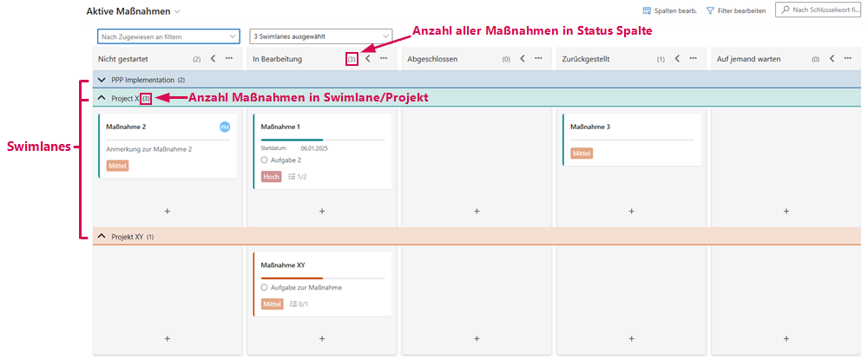Open the Nach Zugewiesen an filtern dropdown

tap(168, 36)
